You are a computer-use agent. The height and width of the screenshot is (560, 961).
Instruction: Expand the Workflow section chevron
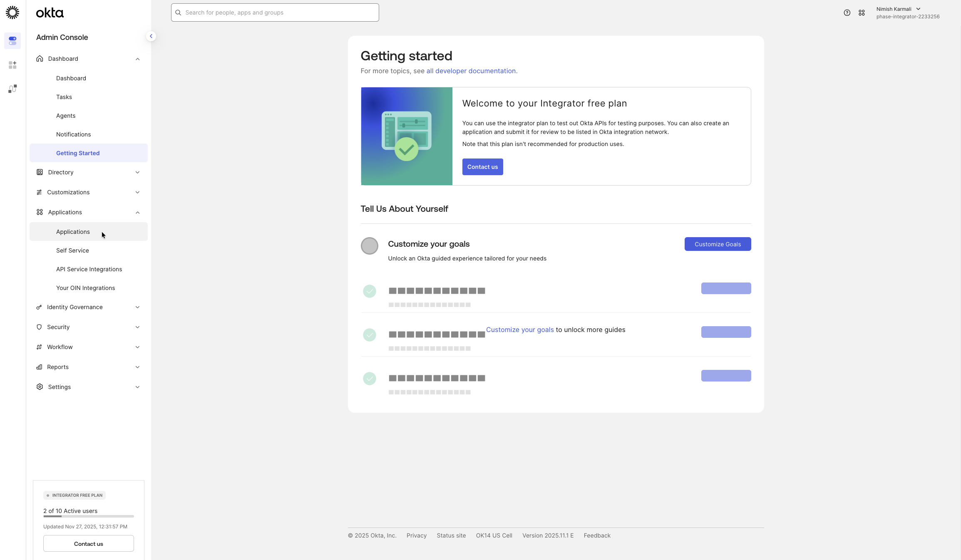click(x=137, y=347)
